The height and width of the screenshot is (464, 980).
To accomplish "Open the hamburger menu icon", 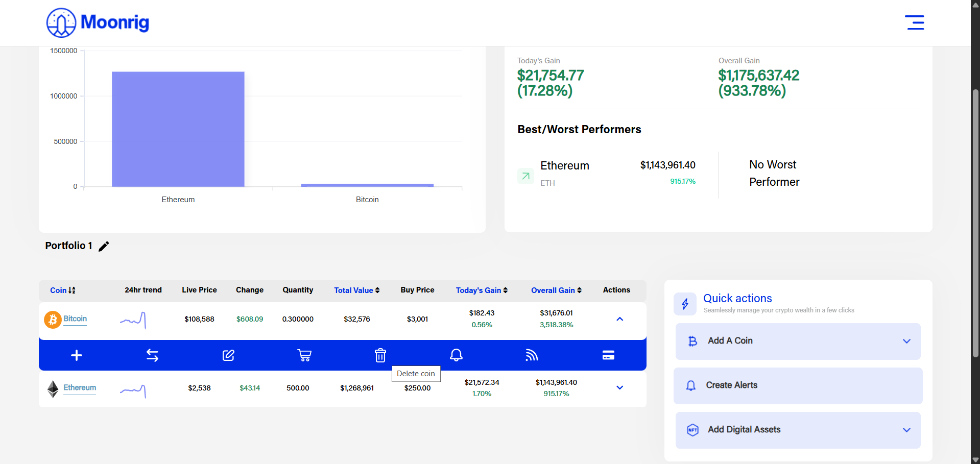I will (914, 22).
